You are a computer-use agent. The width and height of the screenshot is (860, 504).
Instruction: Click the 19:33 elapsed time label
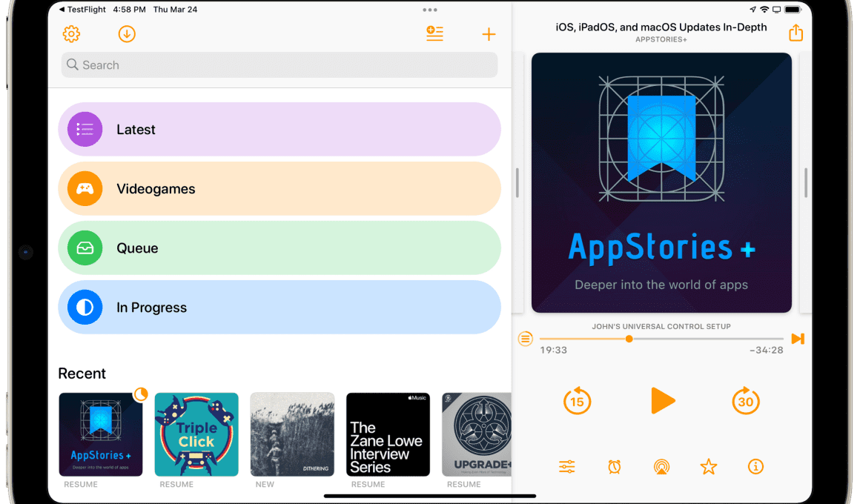(x=553, y=350)
